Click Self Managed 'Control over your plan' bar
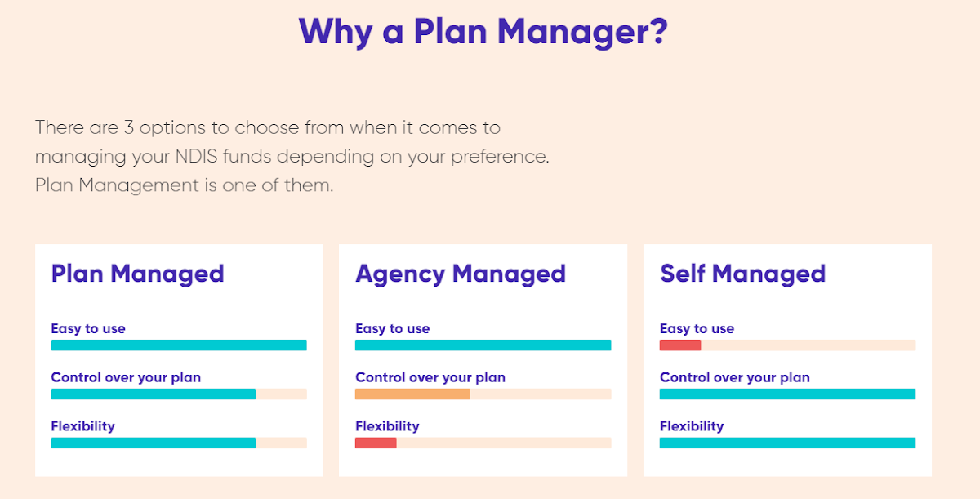 [787, 394]
